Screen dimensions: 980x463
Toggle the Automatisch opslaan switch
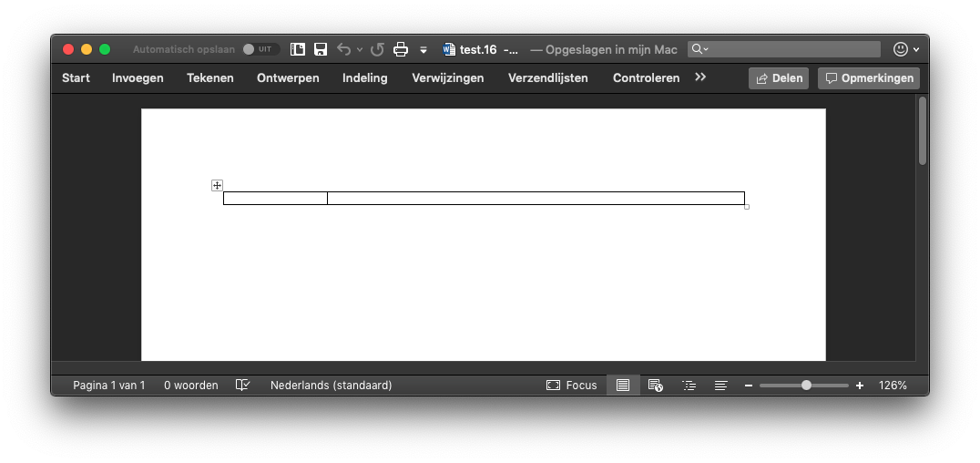[x=260, y=49]
